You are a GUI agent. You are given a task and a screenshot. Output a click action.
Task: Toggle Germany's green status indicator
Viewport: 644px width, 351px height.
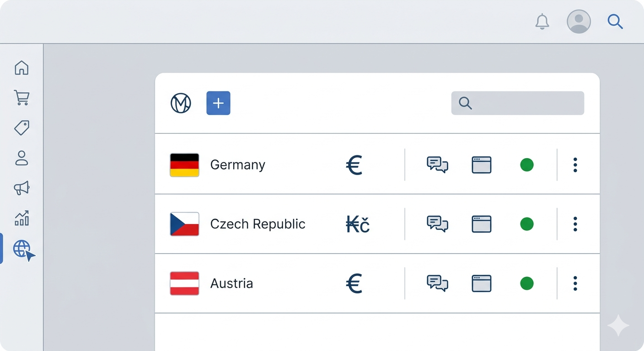[x=527, y=165]
